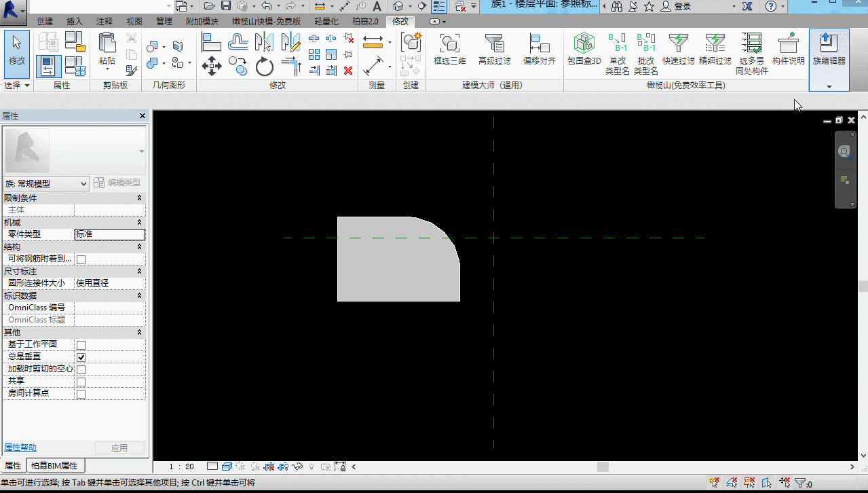Select the Trim/Extend to Corner tool
868x493 pixels.
coord(290,67)
